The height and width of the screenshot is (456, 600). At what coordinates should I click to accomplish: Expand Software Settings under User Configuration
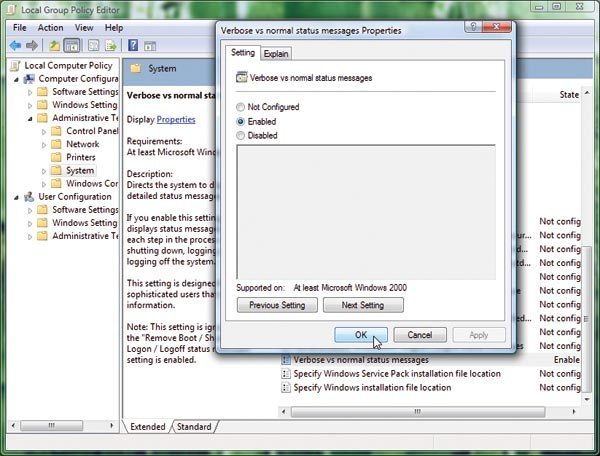tap(30, 210)
